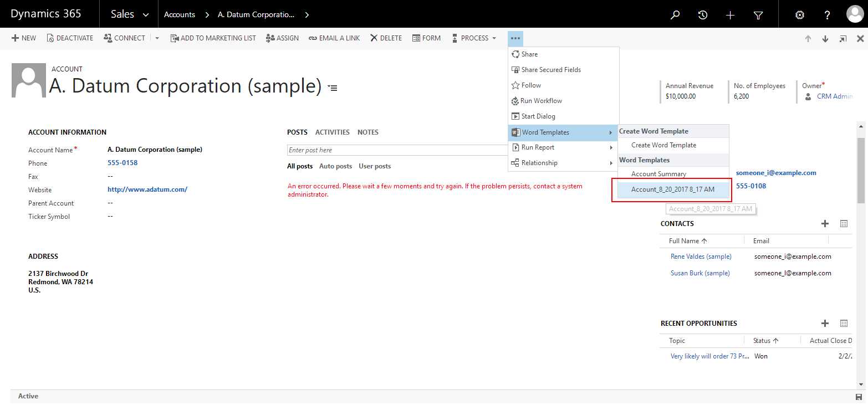Click the account picture placeholder
This screenshot has width=868, height=405.
coord(29,80)
